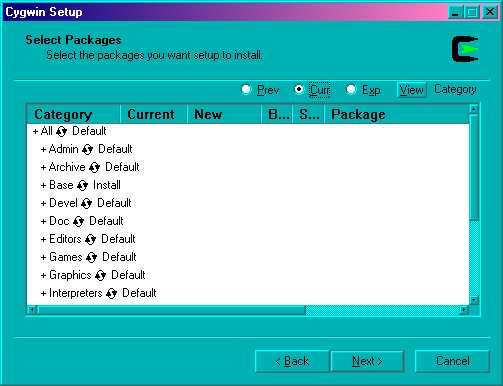This screenshot has width=503, height=386.
Task: Click the B... column header
Action: point(277,114)
